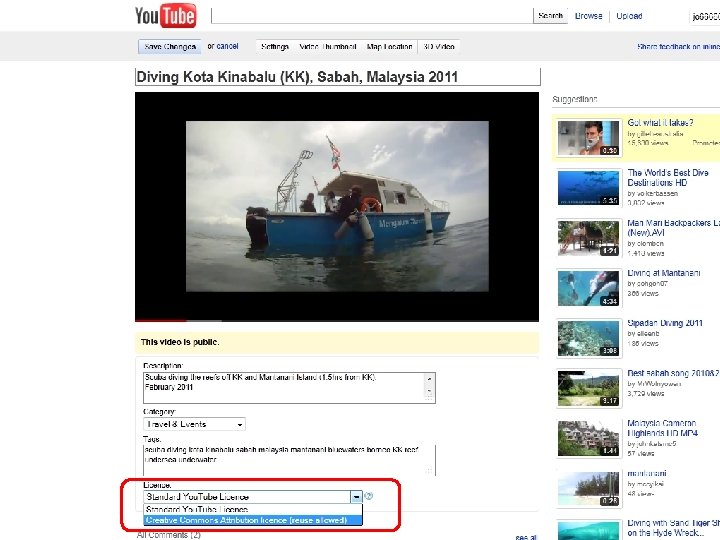The width and height of the screenshot is (720, 540).
Task: Switch to the Settings tab
Action: point(275,47)
